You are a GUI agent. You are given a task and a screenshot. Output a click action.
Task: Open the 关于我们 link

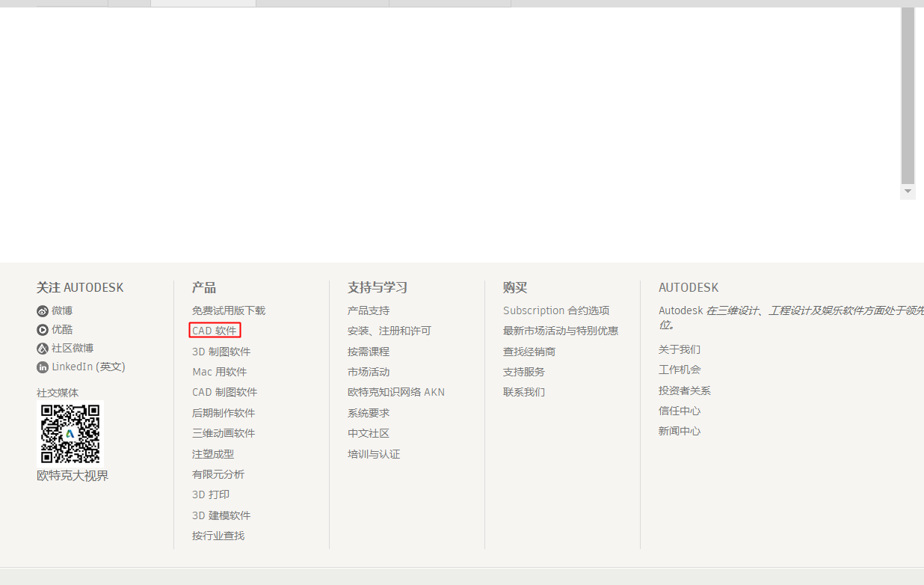pyautogui.click(x=680, y=349)
